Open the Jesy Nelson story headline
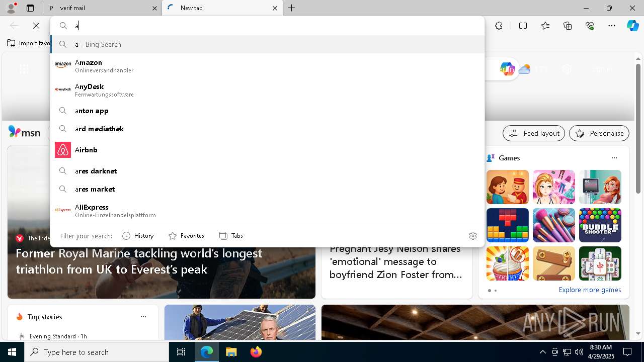The height and width of the screenshot is (362, 644). point(395,262)
